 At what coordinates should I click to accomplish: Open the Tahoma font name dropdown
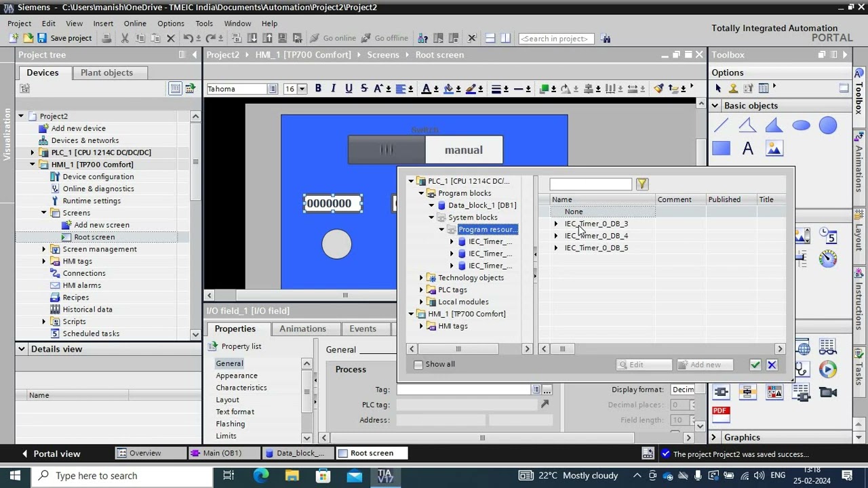[272, 89]
